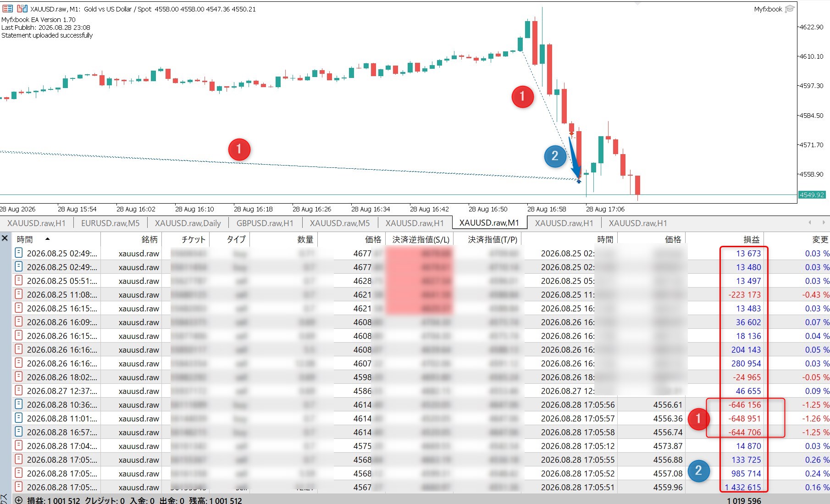Click the Myfxbook graduation cap icon
Image resolution: width=830 pixels, height=504 pixels.
[x=790, y=9]
